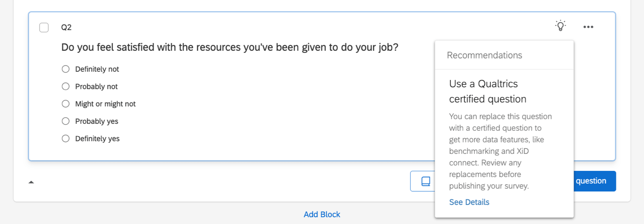Select the 'Might or might not' radio button
Image resolution: width=644 pixels, height=224 pixels.
[x=65, y=103]
